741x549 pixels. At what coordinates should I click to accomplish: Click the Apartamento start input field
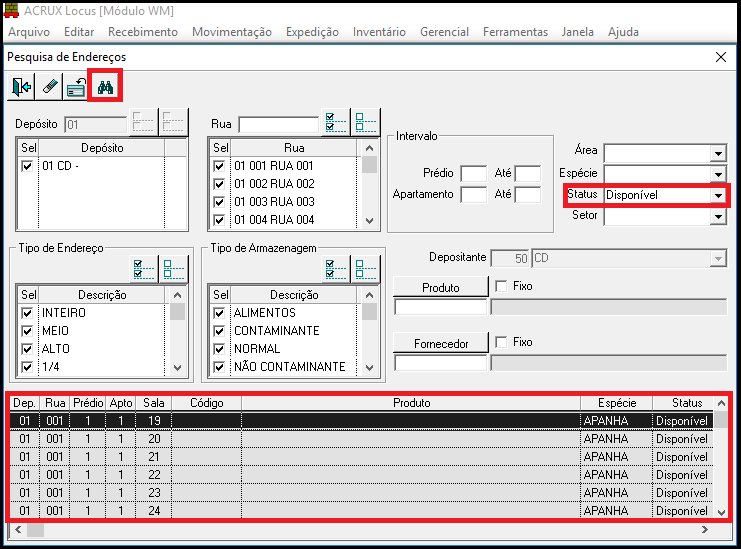[x=474, y=195]
